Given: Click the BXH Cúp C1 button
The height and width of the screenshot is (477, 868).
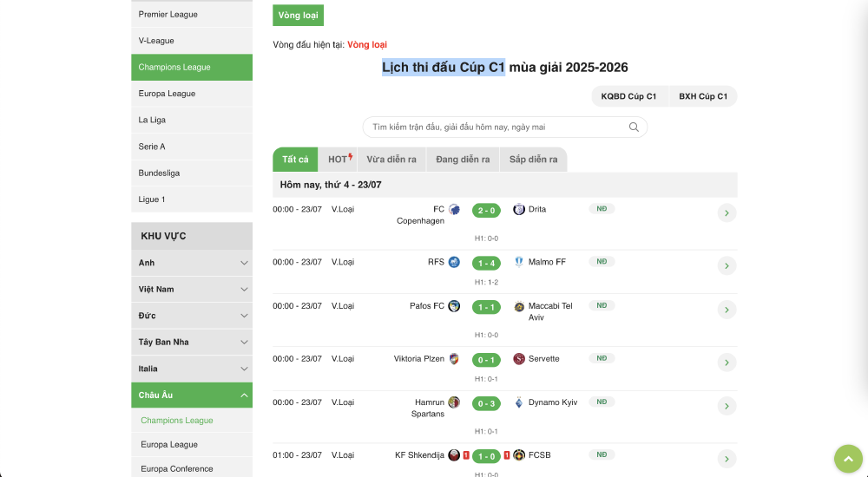Looking at the screenshot, I should pos(703,96).
